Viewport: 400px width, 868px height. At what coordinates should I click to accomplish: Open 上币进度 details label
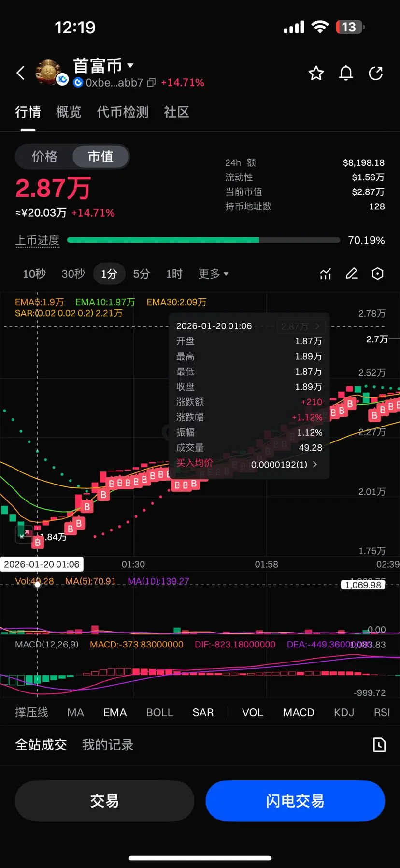pos(38,240)
